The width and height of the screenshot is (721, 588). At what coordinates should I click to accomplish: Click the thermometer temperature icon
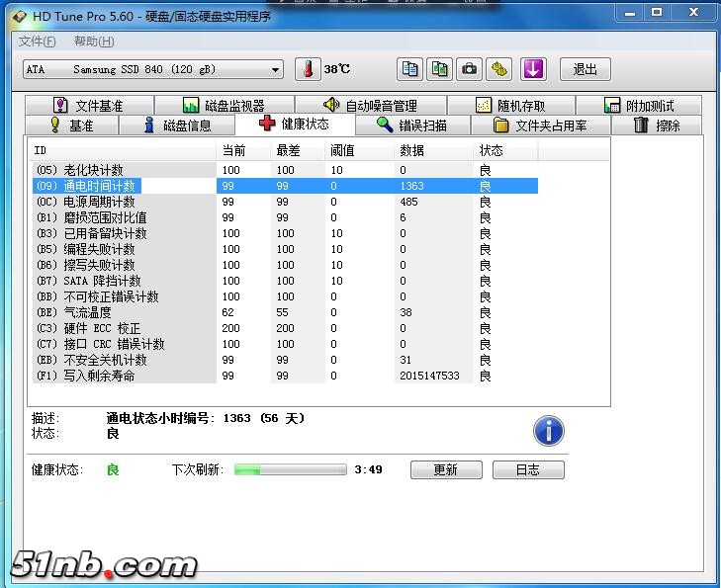[308, 69]
